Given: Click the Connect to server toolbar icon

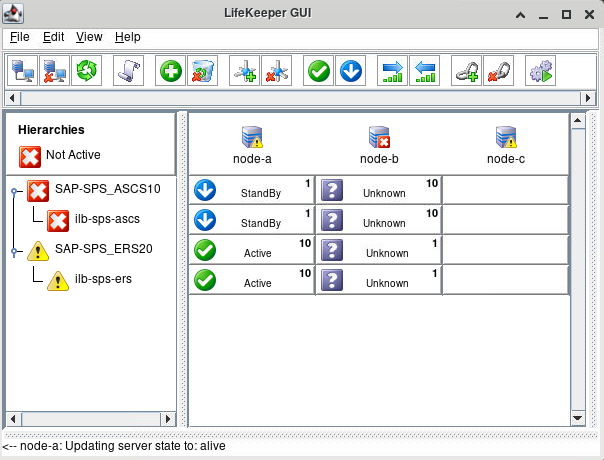Looking at the screenshot, I should coord(22,71).
